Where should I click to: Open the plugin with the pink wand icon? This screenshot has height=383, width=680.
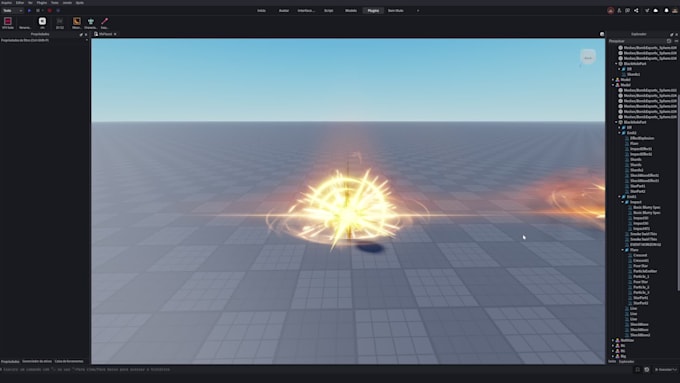pyautogui.click(x=105, y=23)
